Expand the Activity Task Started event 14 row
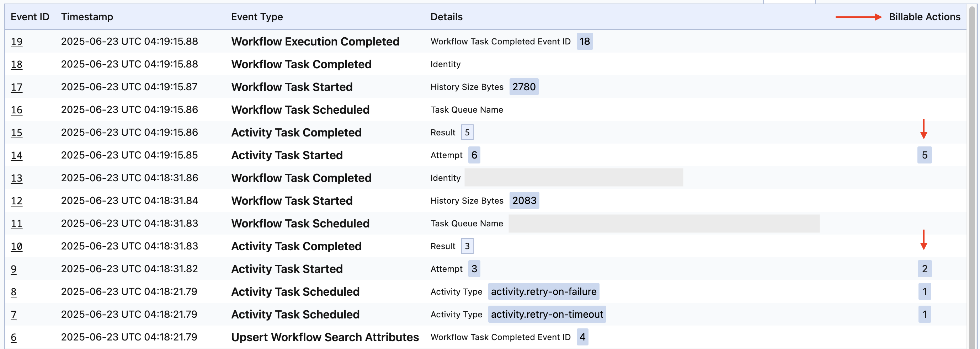 pyautogui.click(x=287, y=155)
